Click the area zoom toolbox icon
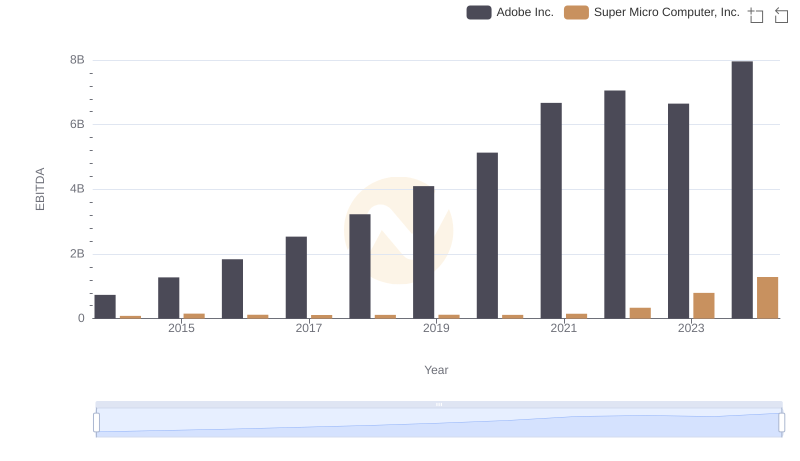This screenshot has height=461, width=800. [x=756, y=15]
